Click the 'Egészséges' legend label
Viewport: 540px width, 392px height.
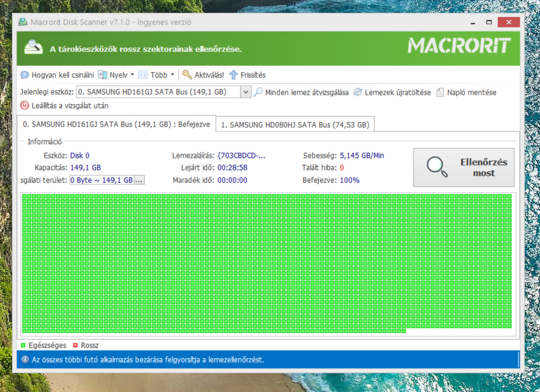point(47,345)
